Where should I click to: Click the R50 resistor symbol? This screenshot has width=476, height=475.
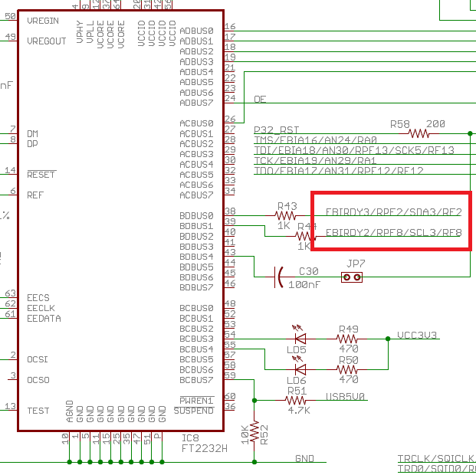tap(346, 369)
